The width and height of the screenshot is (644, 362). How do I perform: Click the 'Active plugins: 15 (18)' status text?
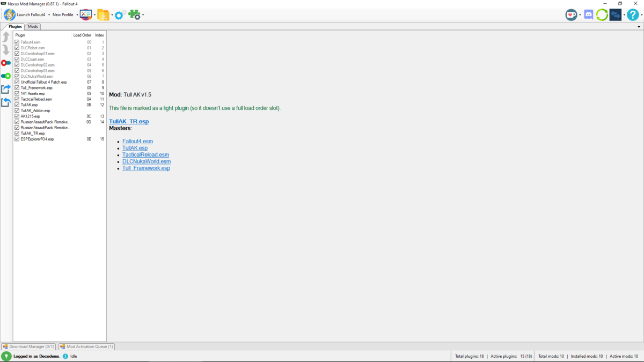(x=511, y=356)
